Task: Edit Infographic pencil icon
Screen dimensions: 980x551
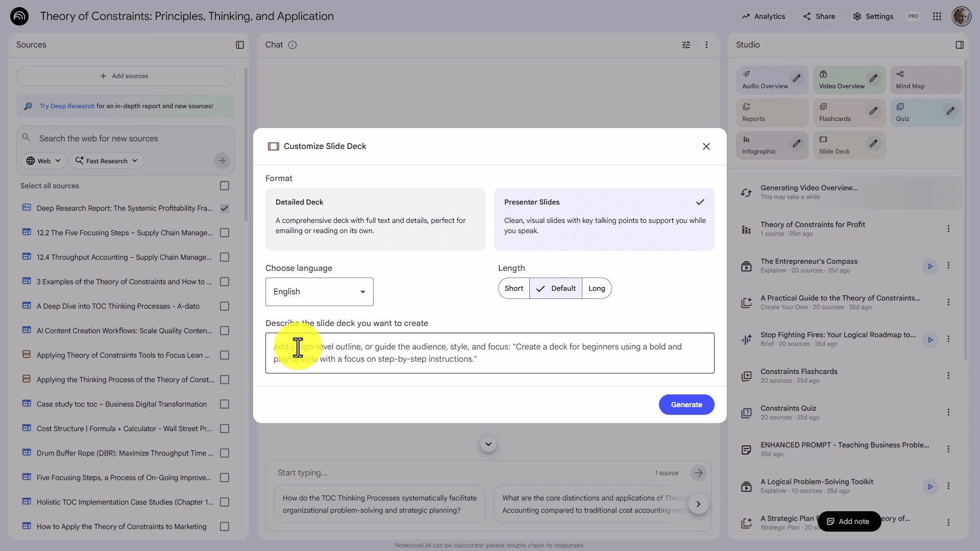Action: [796, 144]
